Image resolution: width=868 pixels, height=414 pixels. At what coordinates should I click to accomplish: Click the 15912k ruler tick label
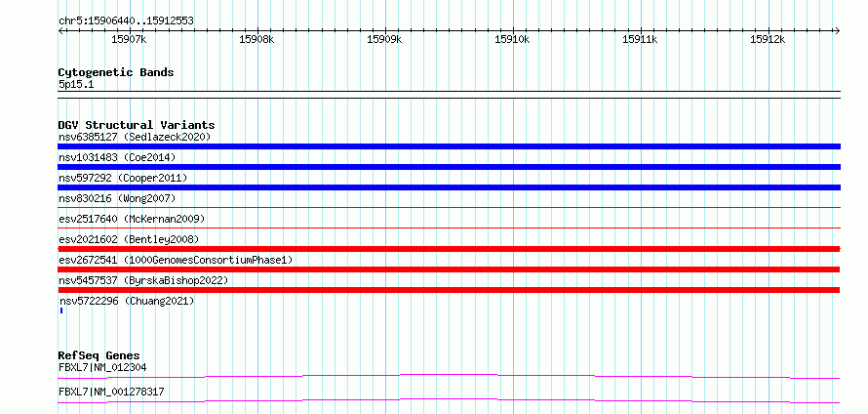point(768,39)
